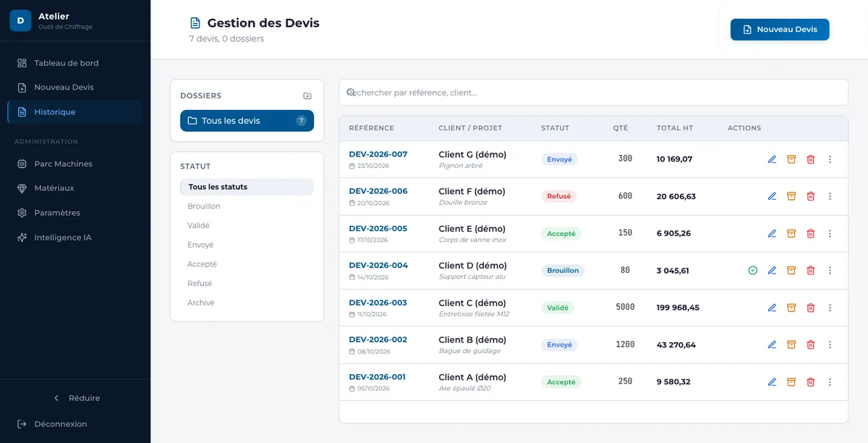
Task: Click the Atelier logo badge D
Action: pyautogui.click(x=20, y=21)
